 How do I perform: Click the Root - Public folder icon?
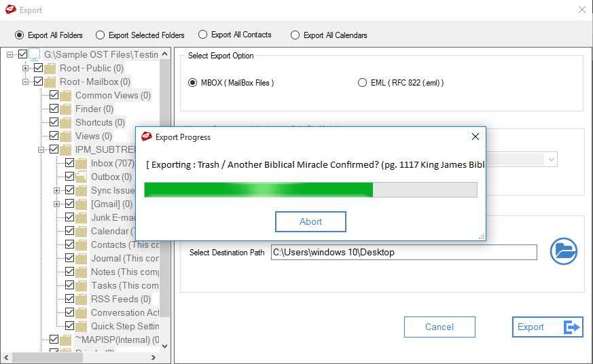[x=50, y=69]
